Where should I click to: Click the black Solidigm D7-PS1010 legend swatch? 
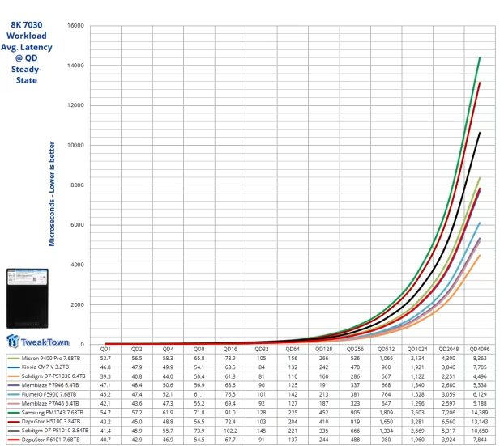click(x=14, y=431)
